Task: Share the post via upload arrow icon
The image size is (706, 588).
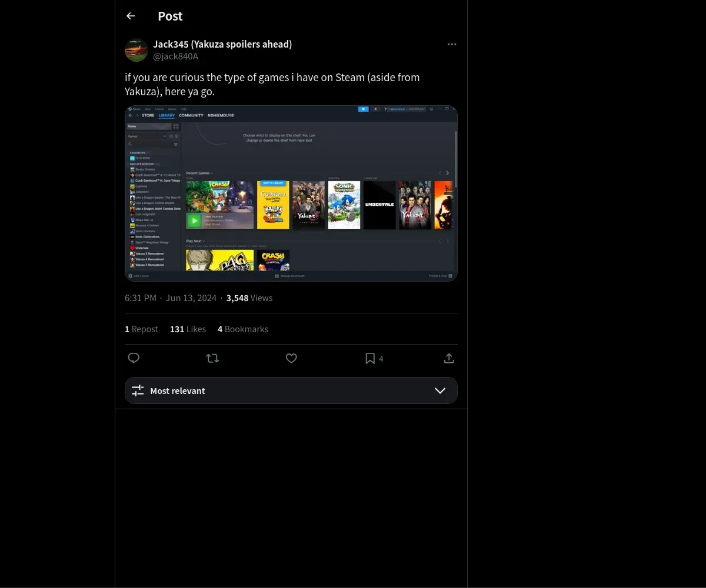Action: [449, 358]
